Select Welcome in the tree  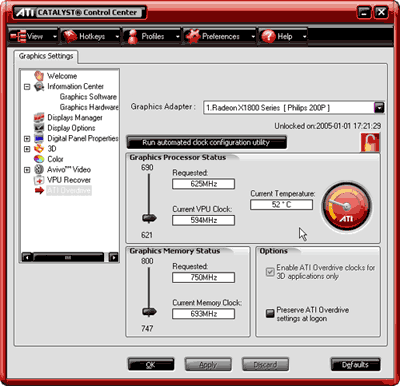pos(62,76)
